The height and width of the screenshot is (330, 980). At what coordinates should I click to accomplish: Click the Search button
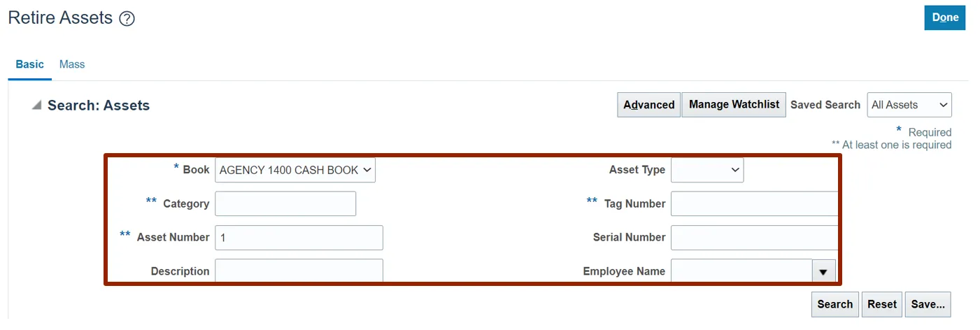(835, 304)
